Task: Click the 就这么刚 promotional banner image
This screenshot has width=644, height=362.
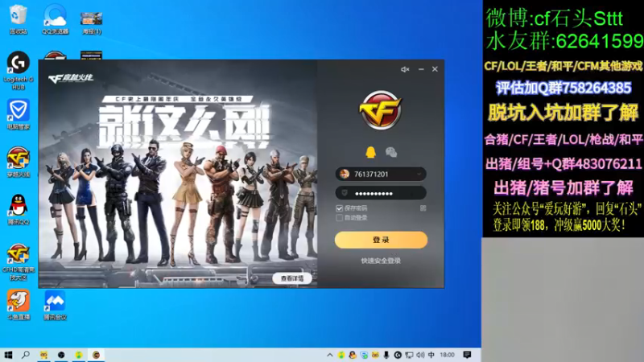Action: click(178, 174)
